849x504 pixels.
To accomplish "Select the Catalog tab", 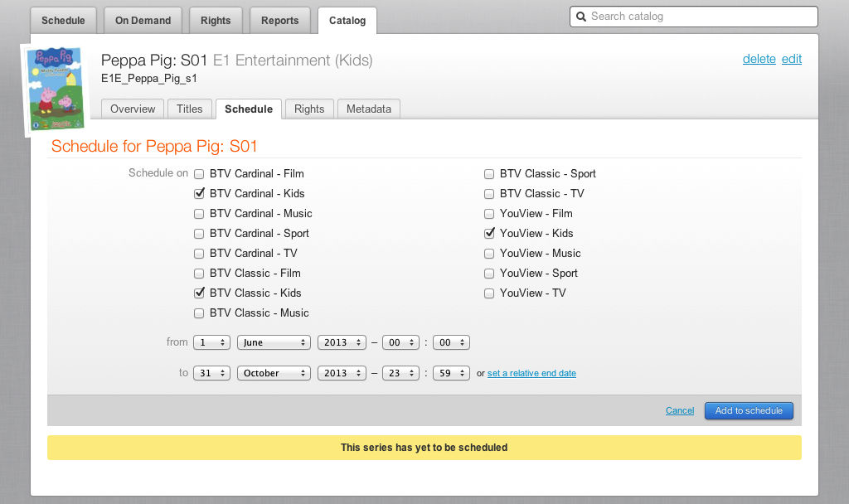I will [347, 21].
